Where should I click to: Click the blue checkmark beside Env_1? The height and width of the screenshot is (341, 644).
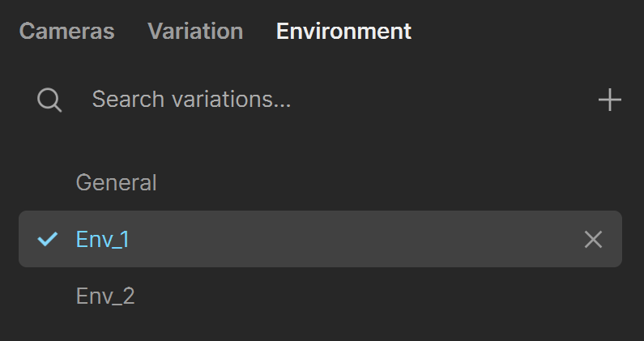(48, 239)
